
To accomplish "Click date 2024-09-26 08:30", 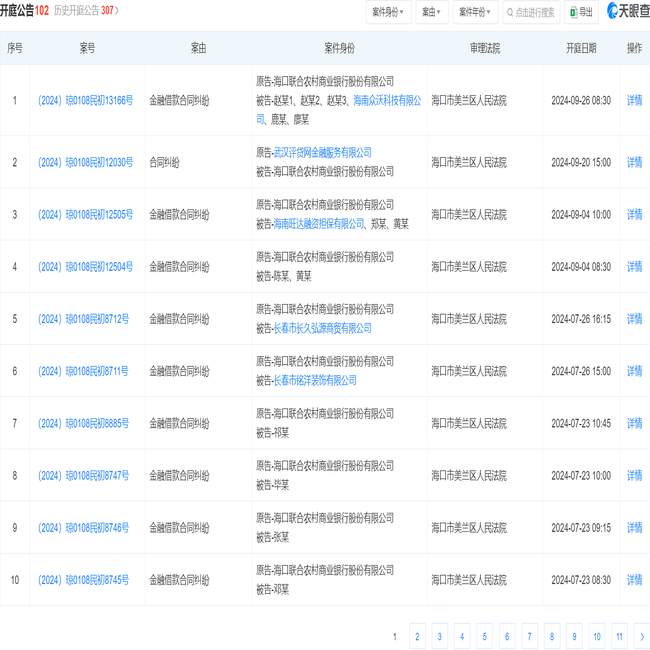I will 581,100.
